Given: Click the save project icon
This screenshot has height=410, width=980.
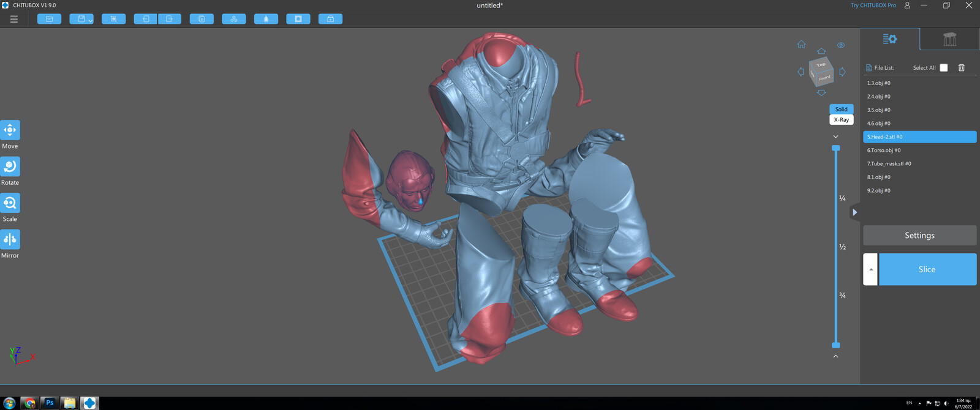Looking at the screenshot, I should click(80, 19).
